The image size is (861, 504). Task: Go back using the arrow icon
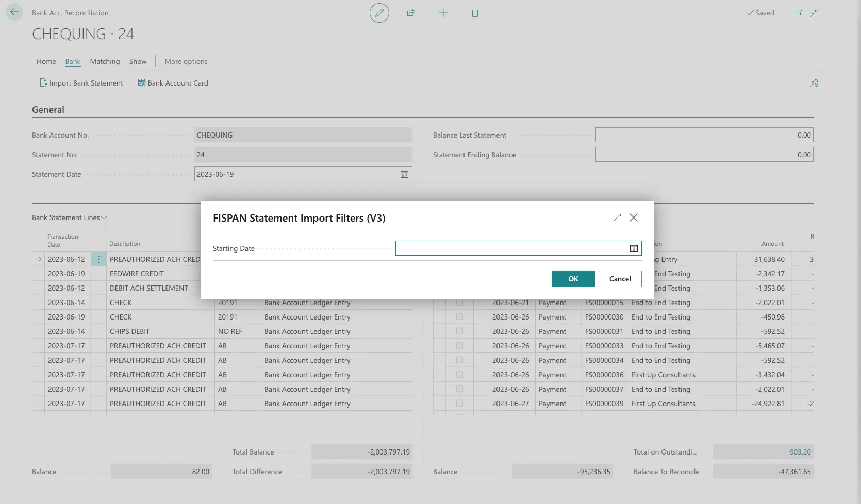tap(14, 12)
